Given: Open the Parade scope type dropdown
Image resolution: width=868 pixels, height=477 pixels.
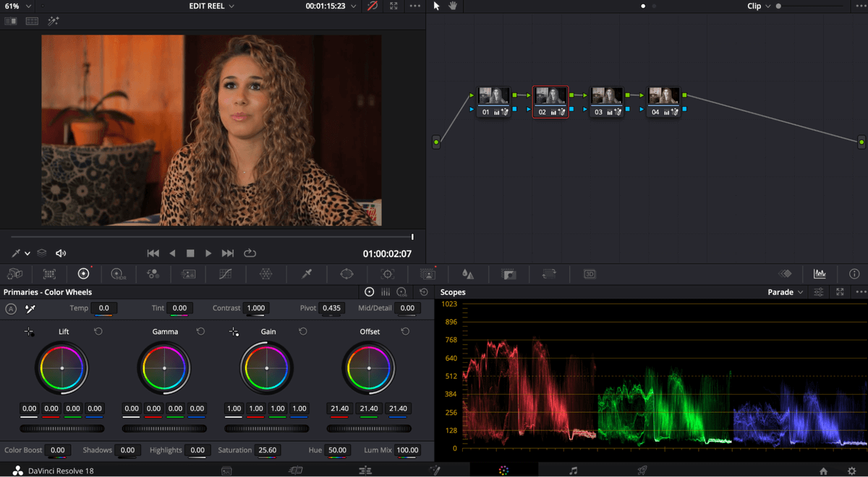Looking at the screenshot, I should pos(785,292).
